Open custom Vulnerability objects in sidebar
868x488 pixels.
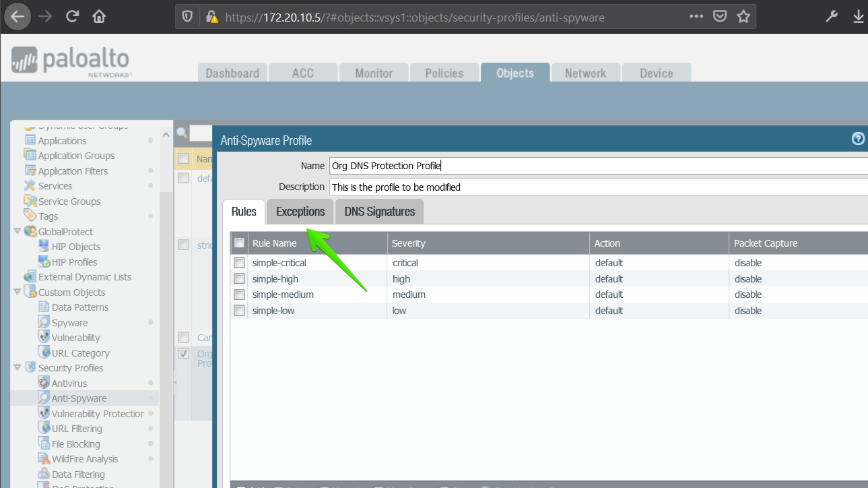[x=75, y=337]
